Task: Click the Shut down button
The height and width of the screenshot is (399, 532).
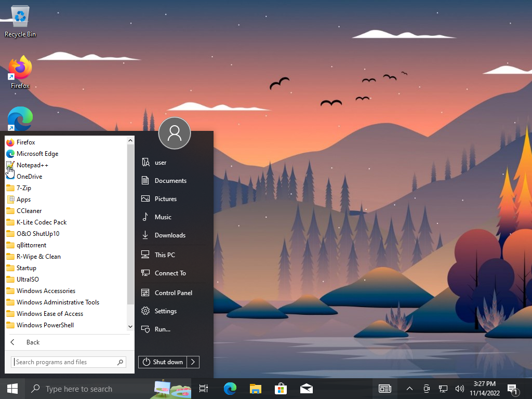Action: click(163, 362)
